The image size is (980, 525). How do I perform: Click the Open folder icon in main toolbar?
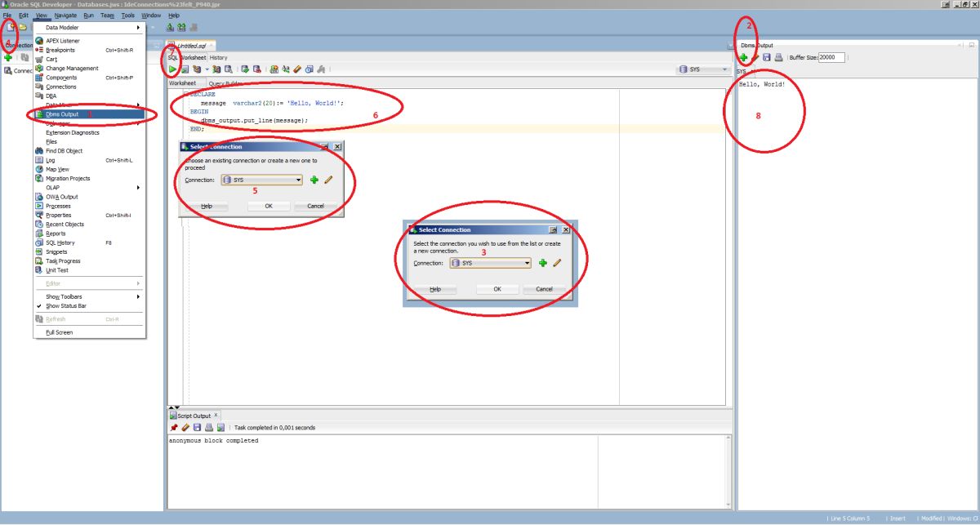pyautogui.click(x=23, y=27)
